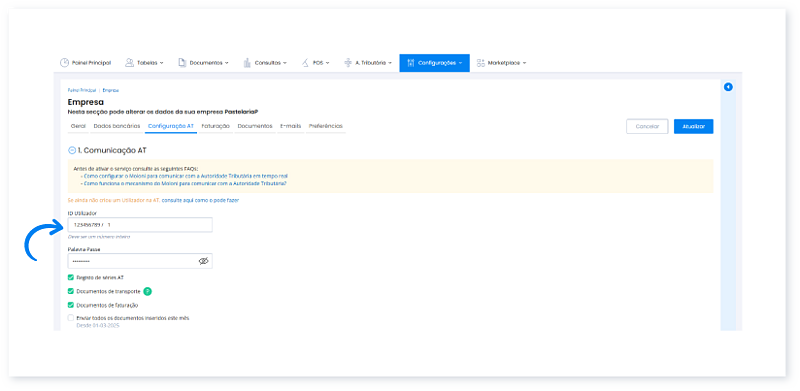Click the POS icon in navigation
Image resolution: width=800 pixels, height=391 pixels.
(305, 63)
